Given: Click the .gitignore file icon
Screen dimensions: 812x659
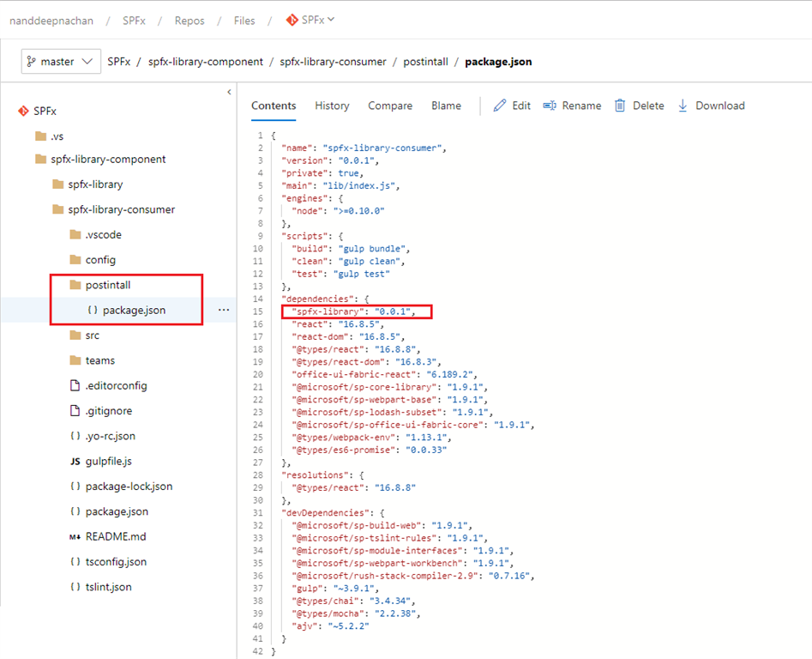Looking at the screenshot, I should (75, 411).
